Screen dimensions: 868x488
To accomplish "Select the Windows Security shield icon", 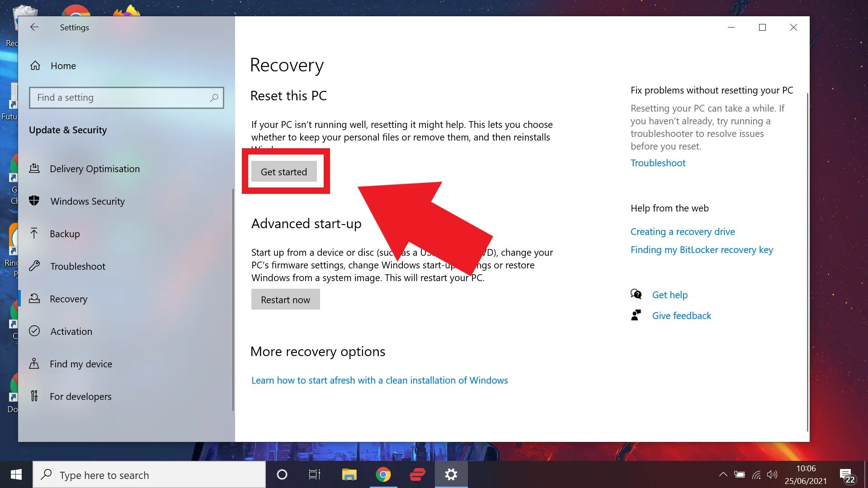I will pos(34,201).
